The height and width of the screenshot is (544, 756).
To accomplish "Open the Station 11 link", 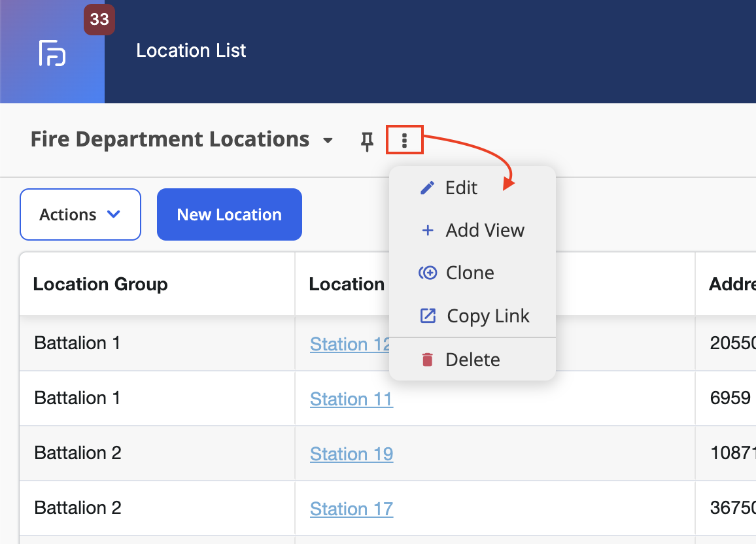I will coord(351,399).
